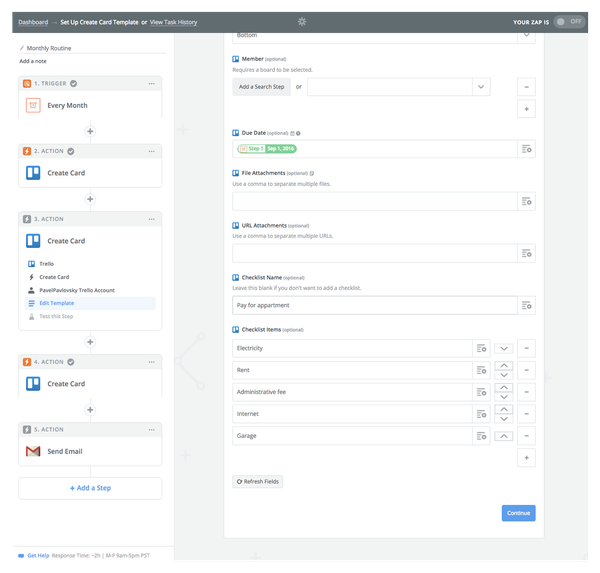This screenshot has width=600, height=573.
Task: Move Rent item up
Action: click(504, 366)
